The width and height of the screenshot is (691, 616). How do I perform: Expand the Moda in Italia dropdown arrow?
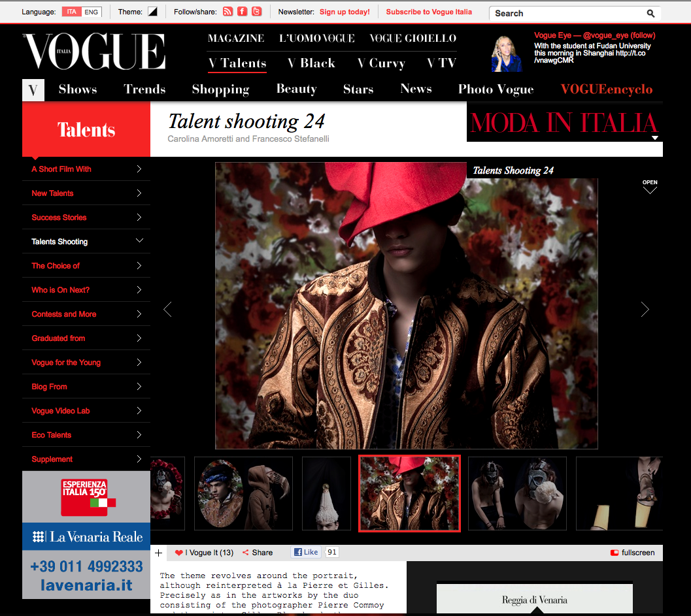click(x=655, y=138)
